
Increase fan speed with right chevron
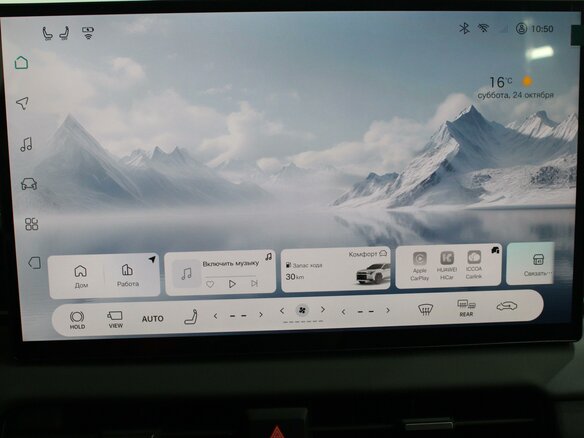pyautogui.click(x=323, y=310)
